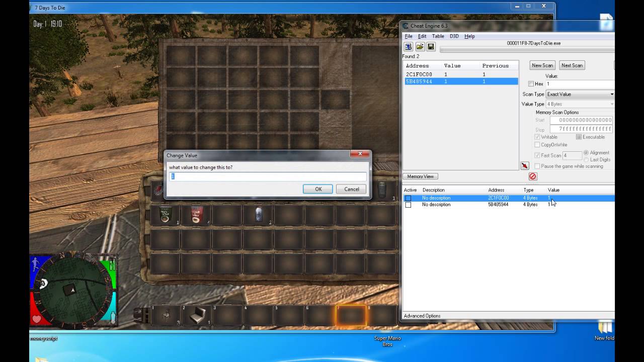Select the 2C1F0C00 row in address table

coord(508,198)
